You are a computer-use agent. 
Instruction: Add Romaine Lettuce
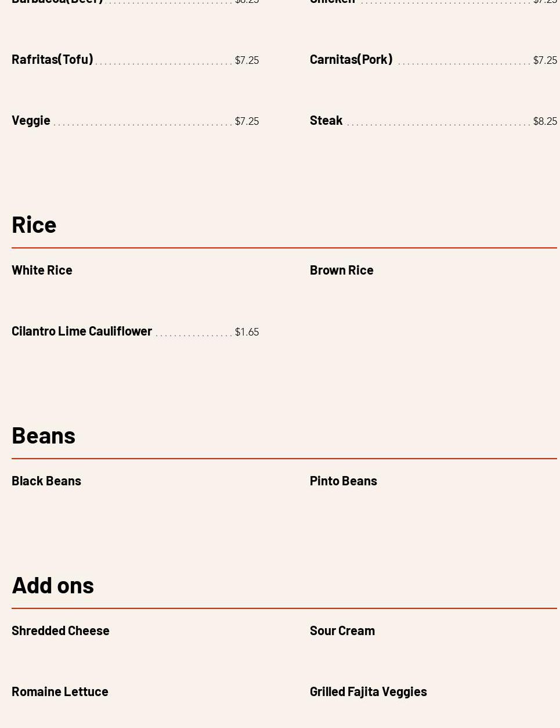click(60, 691)
